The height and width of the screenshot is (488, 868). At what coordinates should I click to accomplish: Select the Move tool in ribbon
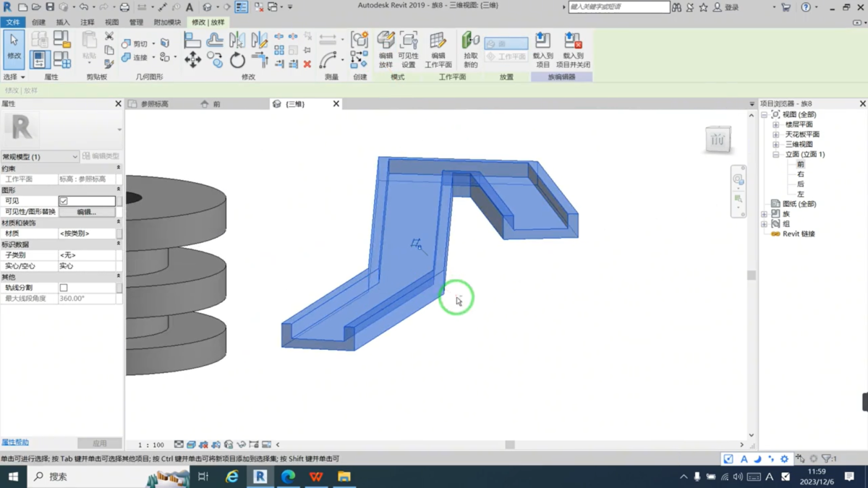(x=192, y=60)
